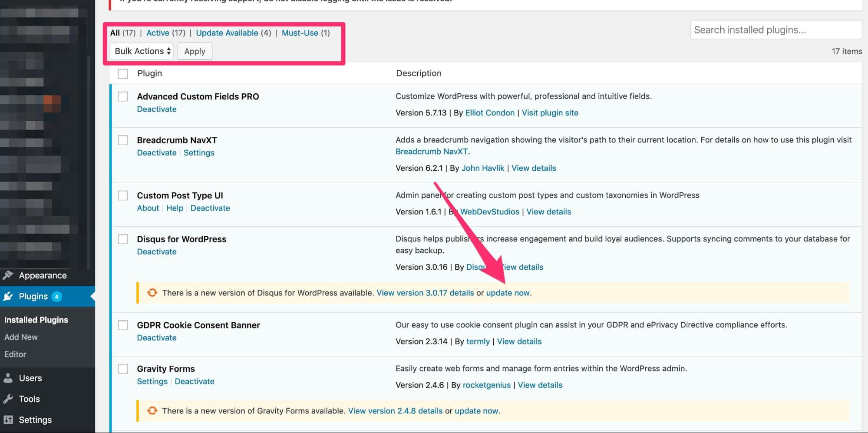Click the Description column header

tap(419, 73)
